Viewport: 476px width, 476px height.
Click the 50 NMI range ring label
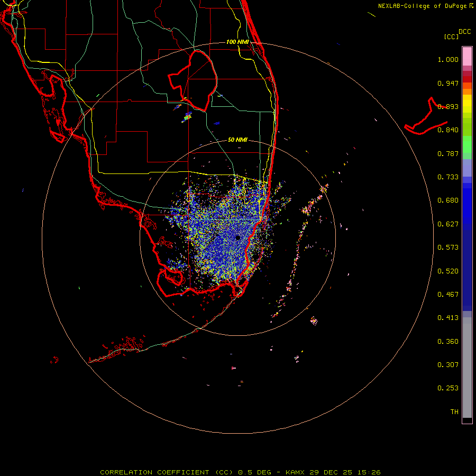pos(237,140)
